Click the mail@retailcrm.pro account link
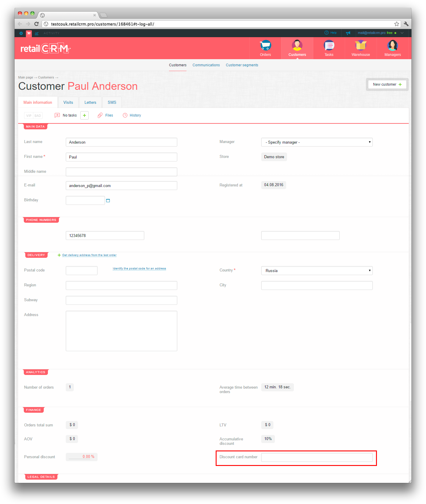This screenshot has height=504, width=426. pos(372,33)
